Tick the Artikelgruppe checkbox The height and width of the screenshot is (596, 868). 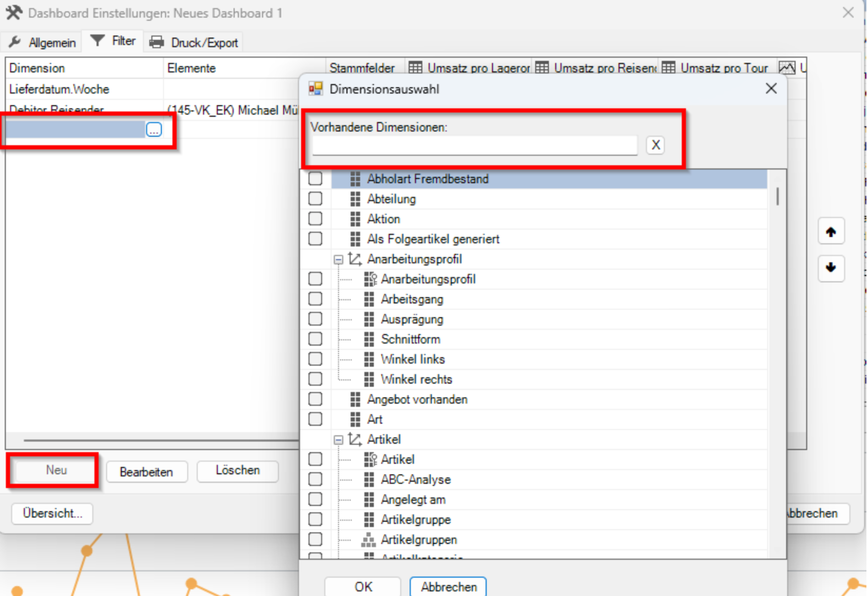(315, 519)
